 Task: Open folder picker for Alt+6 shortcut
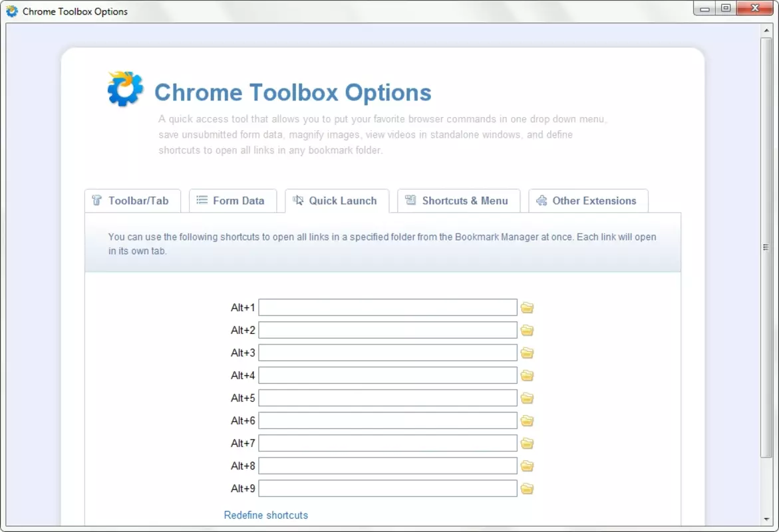pos(527,421)
